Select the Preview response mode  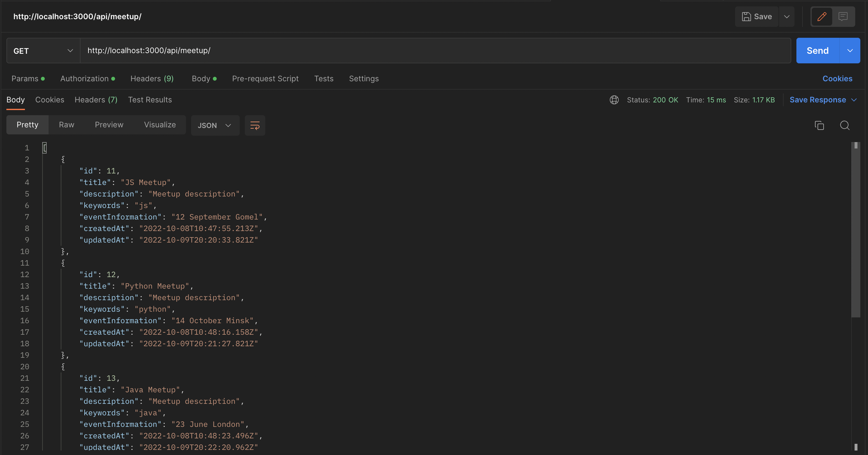pyautogui.click(x=109, y=124)
